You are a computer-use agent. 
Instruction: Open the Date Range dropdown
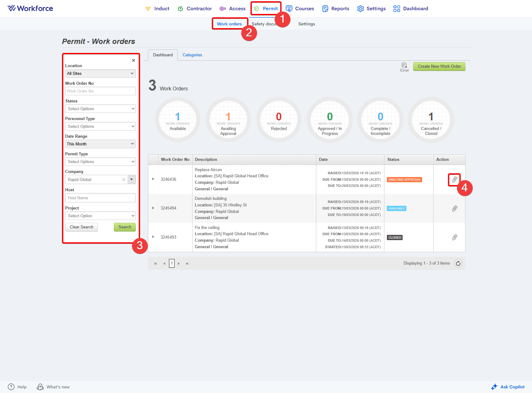click(100, 144)
